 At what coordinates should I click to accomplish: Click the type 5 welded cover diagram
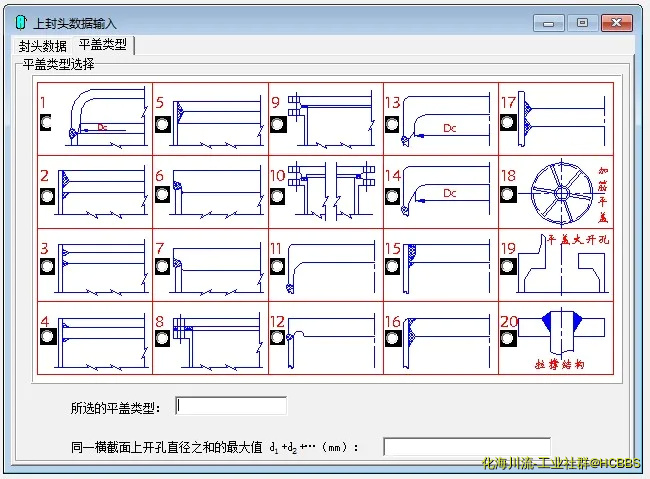point(216,122)
